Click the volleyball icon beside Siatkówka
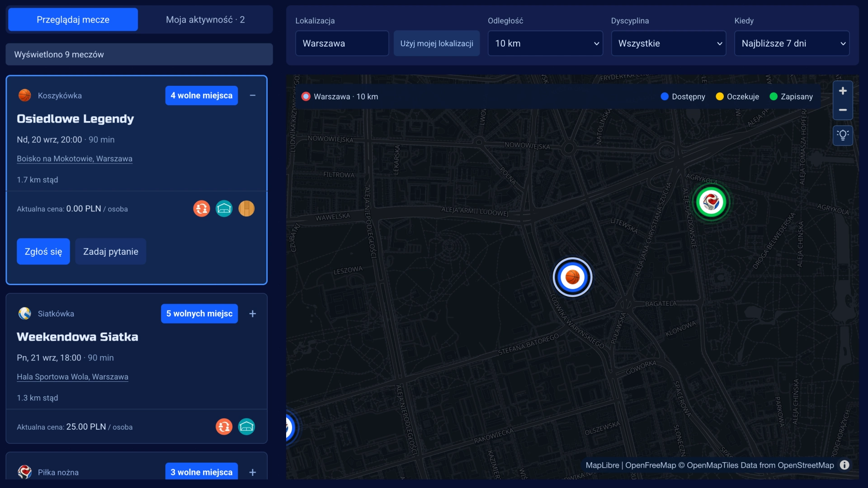The image size is (868, 488). (25, 314)
